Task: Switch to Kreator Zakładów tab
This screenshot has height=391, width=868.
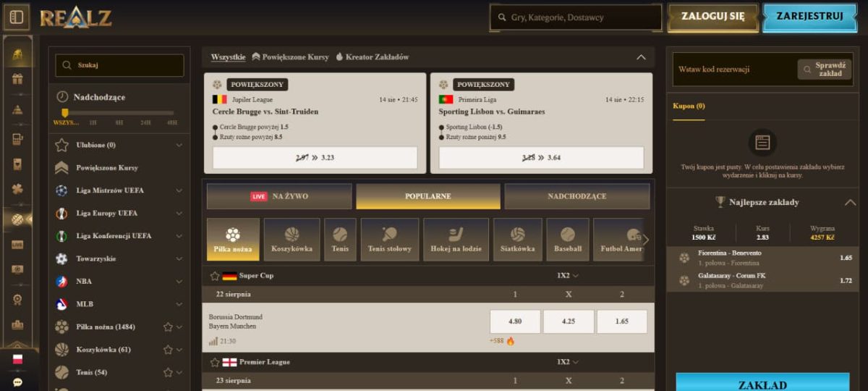Action: pos(372,57)
